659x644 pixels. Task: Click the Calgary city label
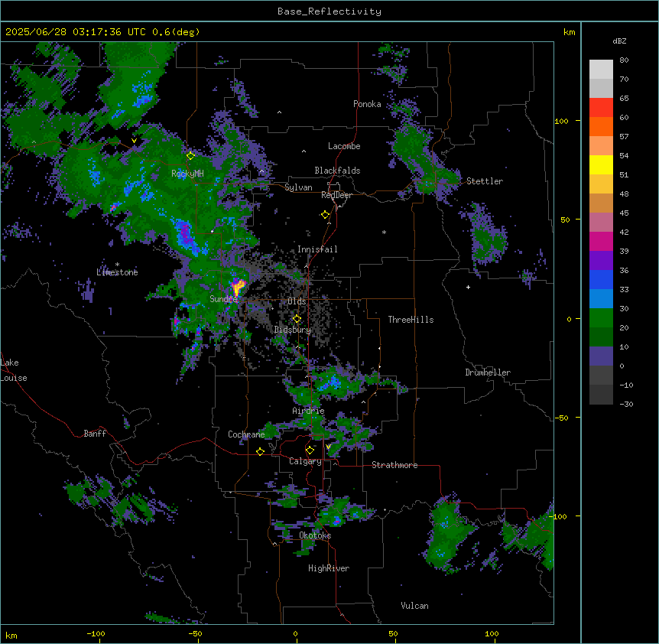point(305,461)
